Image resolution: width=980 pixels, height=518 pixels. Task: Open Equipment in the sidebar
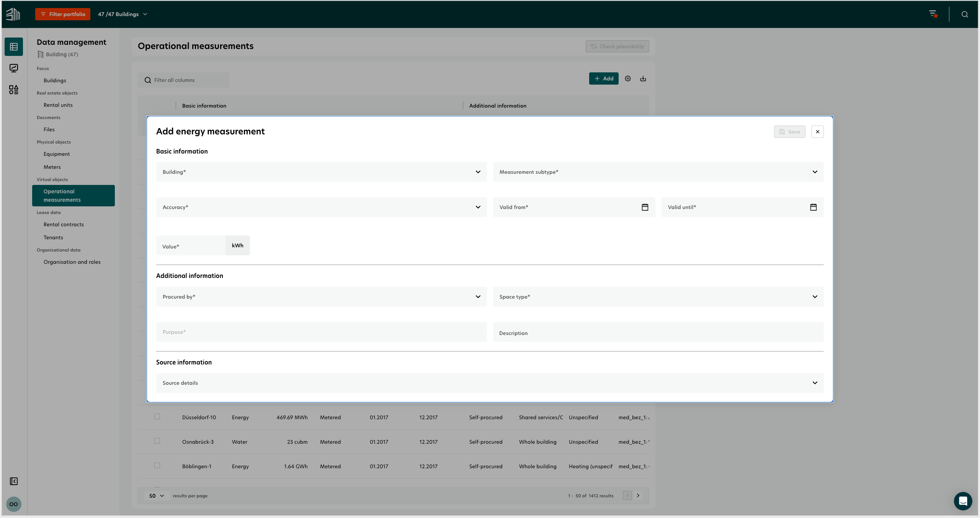(57, 154)
